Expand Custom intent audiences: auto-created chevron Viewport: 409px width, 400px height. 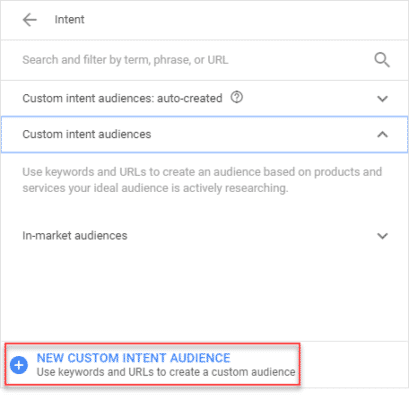382,99
